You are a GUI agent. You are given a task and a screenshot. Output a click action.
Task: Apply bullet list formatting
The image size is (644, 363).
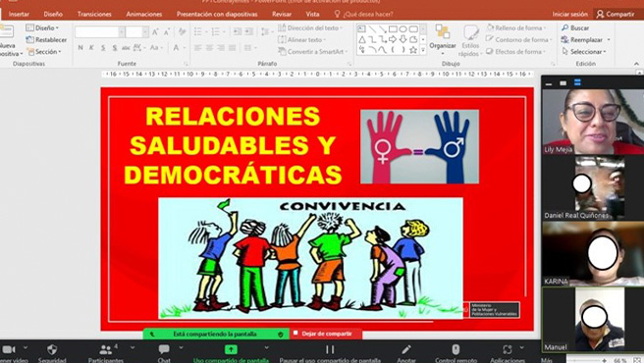coord(198,31)
